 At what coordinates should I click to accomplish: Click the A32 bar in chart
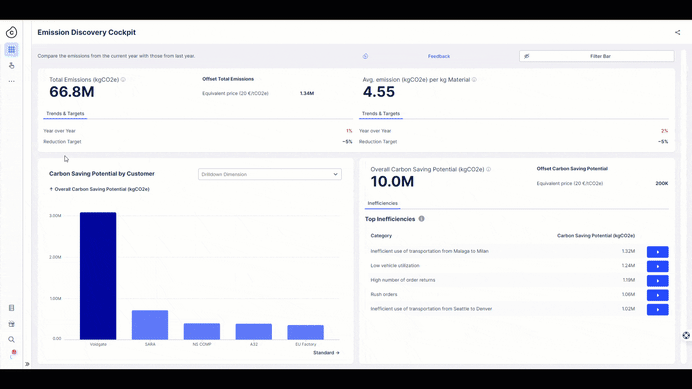(x=254, y=332)
